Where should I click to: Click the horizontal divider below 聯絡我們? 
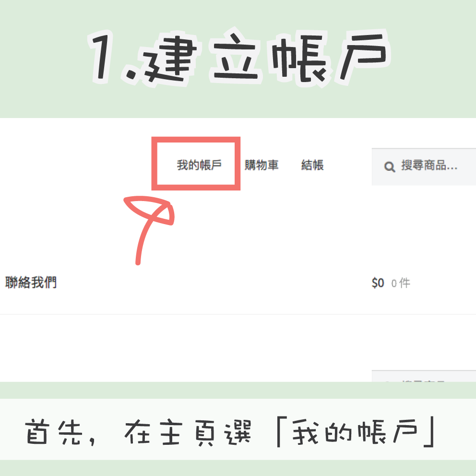(238, 314)
